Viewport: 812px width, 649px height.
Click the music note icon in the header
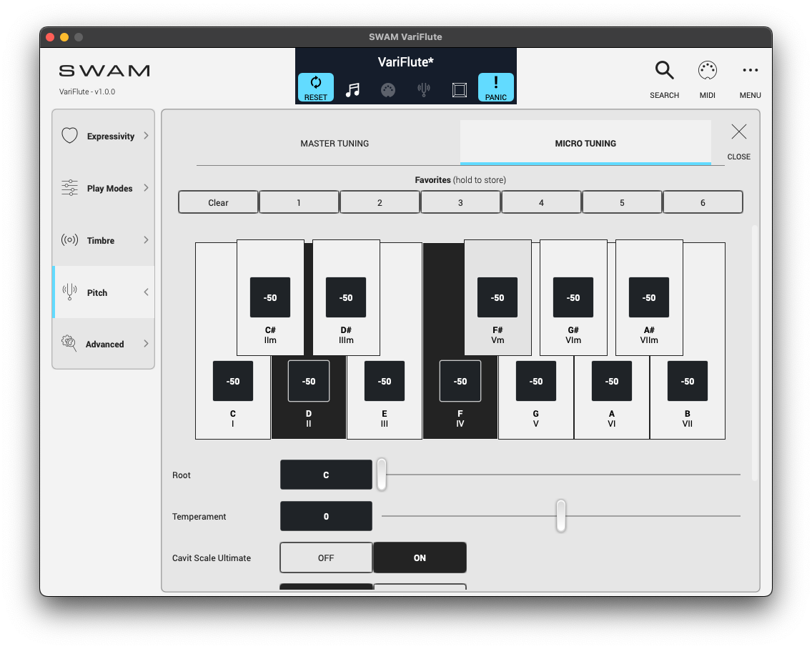352,90
